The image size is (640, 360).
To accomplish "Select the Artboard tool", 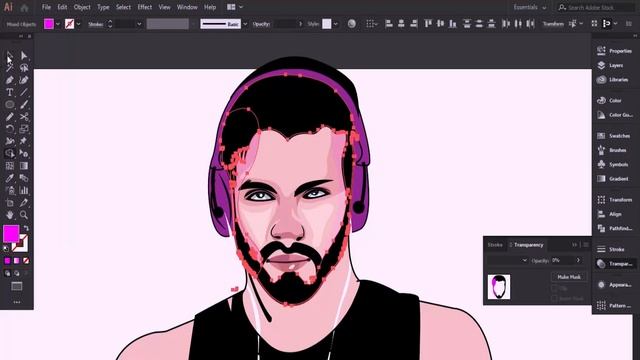I will (9, 202).
